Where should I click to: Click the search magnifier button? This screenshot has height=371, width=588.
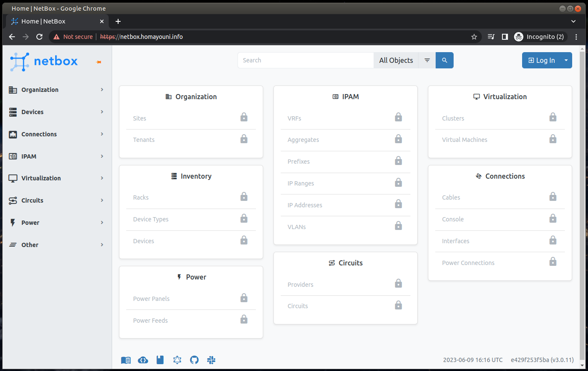click(445, 60)
